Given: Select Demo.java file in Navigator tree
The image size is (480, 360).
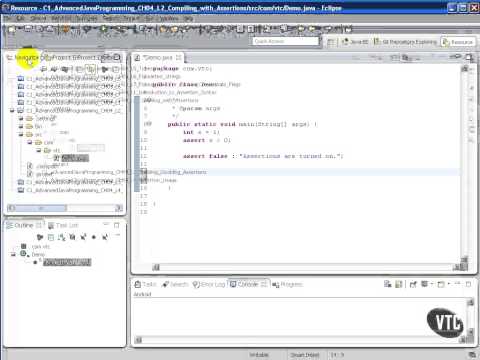Looking at the screenshot, I should (71, 158).
